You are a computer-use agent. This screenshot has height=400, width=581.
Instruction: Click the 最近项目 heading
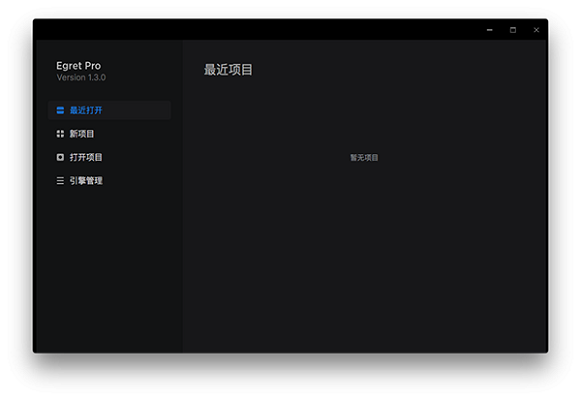(228, 70)
